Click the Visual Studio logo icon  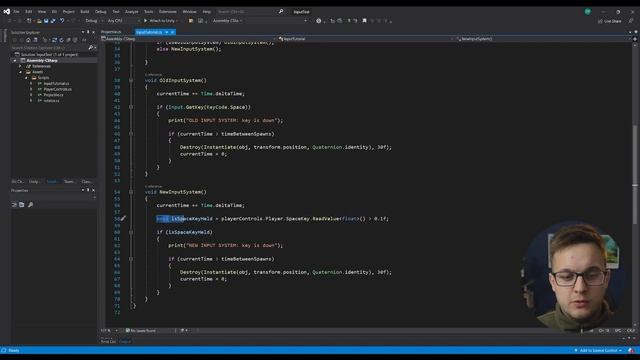[x=7, y=11]
